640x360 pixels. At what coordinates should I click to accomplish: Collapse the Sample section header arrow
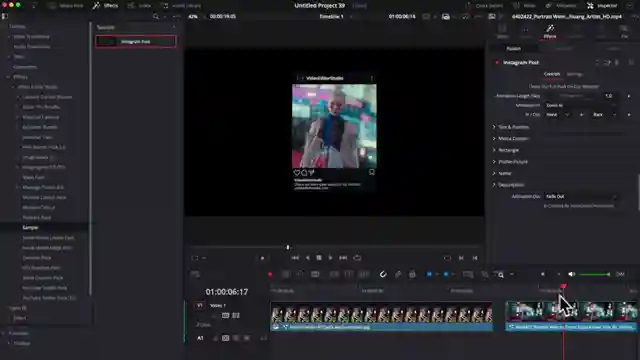[174, 27]
